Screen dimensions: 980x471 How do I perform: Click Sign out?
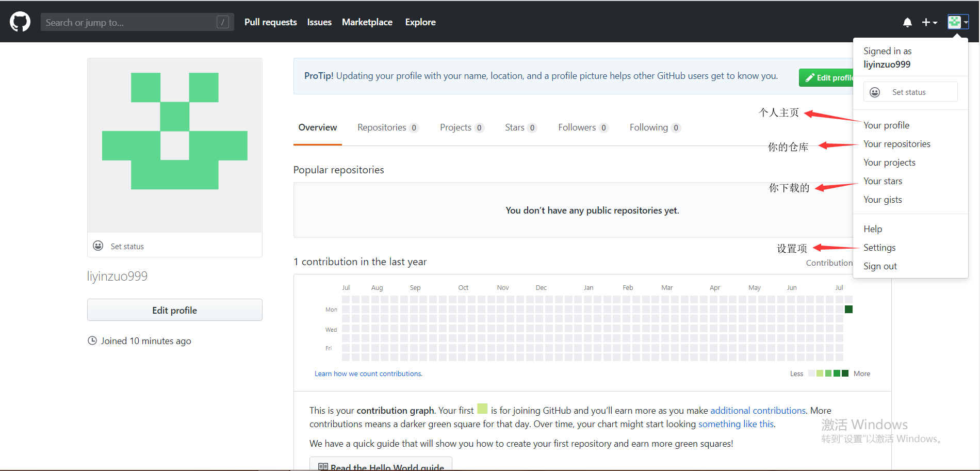(880, 266)
